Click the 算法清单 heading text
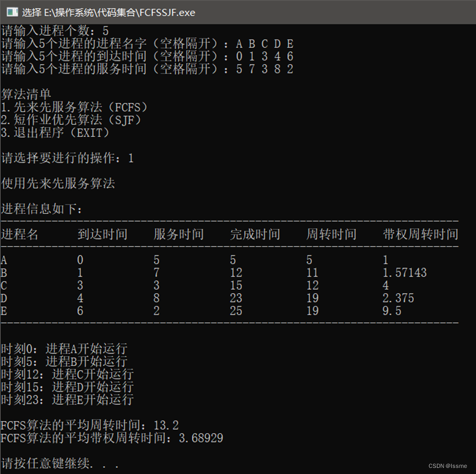The width and height of the screenshot is (476, 474). [25, 94]
